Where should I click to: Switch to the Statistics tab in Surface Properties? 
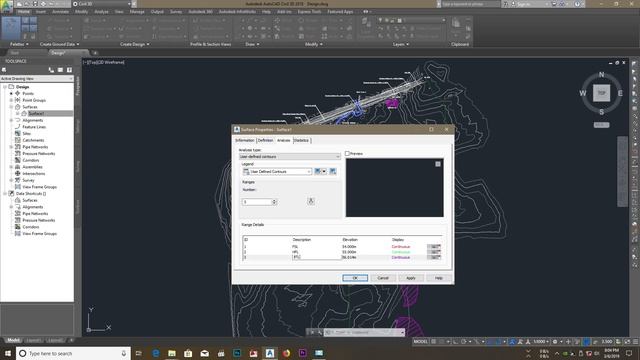302,140
